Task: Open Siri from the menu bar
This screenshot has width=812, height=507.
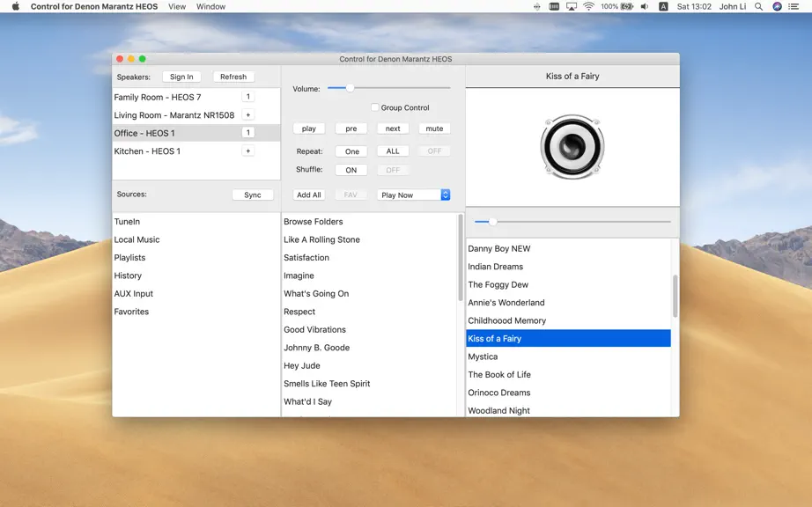Action: coord(777,6)
